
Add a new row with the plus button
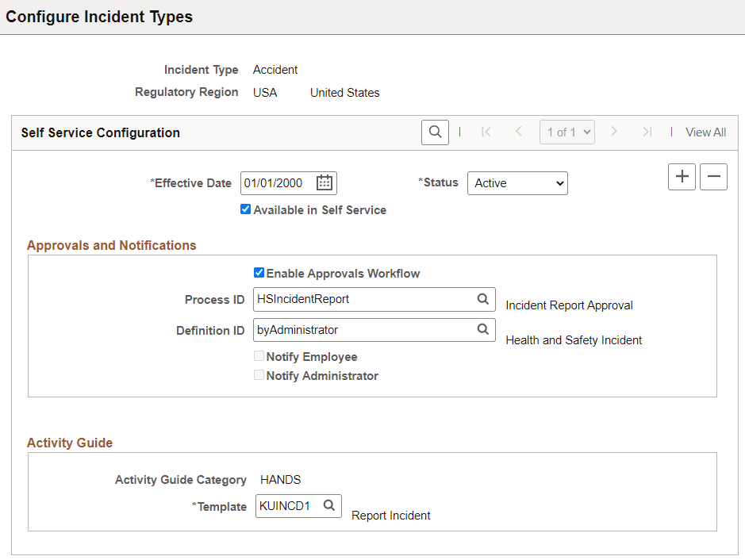coord(682,176)
